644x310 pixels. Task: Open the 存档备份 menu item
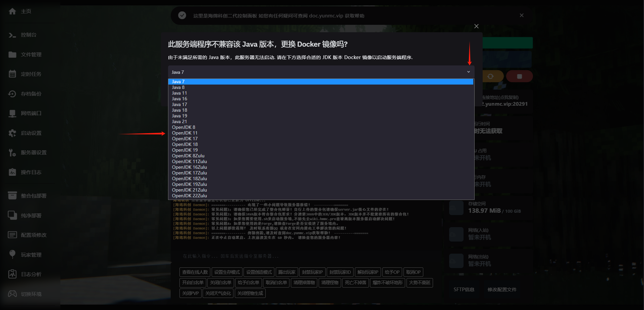click(31, 94)
